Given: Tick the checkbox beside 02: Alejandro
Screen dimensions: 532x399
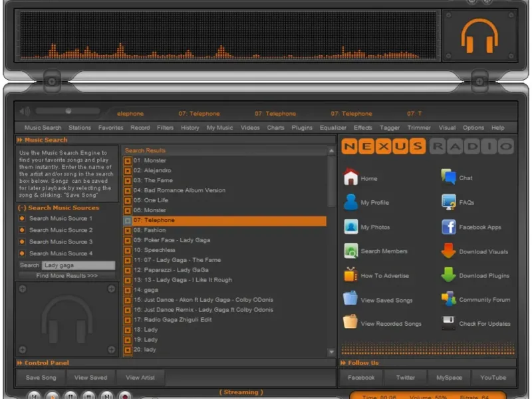Looking at the screenshot, I should [128, 171].
